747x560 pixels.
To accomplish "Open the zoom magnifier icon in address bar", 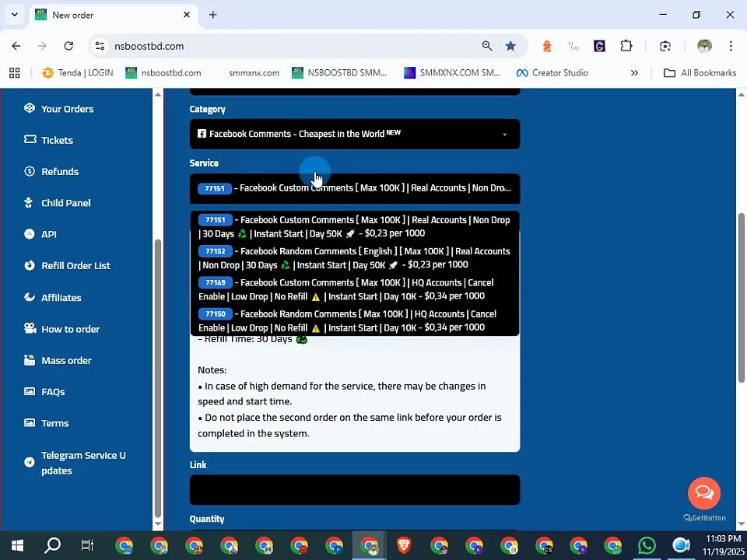I will 487,46.
